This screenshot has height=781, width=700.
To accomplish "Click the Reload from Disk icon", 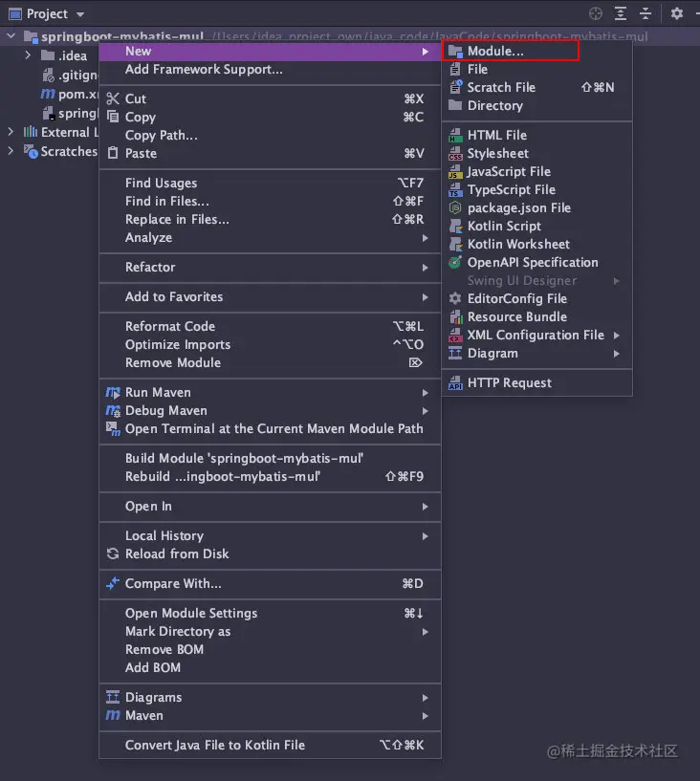I will pyautogui.click(x=113, y=553).
